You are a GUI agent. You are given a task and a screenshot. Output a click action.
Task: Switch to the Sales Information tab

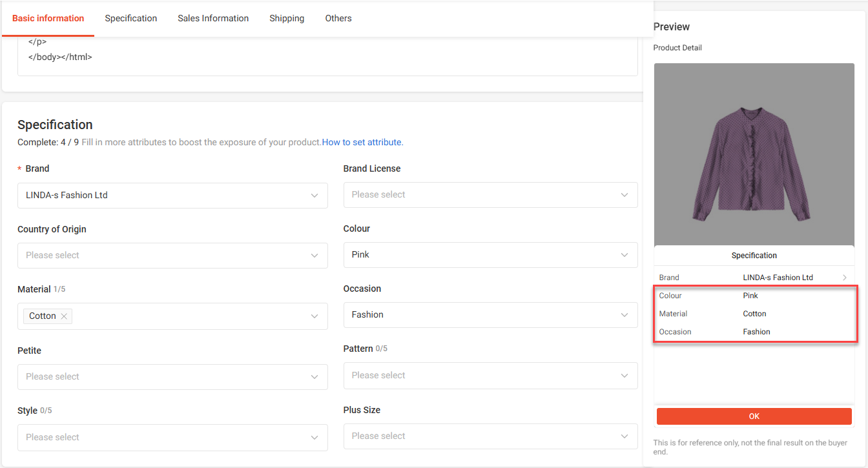(x=213, y=18)
